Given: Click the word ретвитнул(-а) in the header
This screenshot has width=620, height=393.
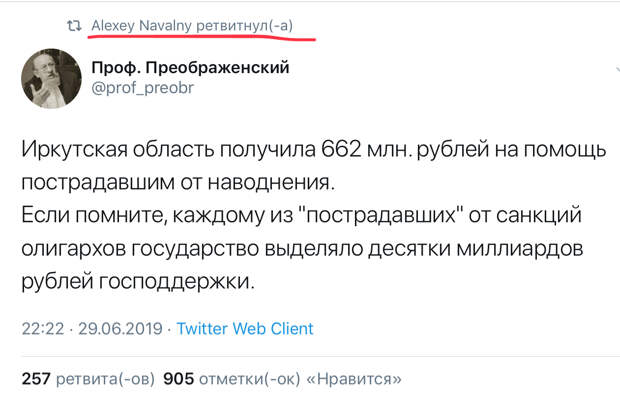Looking at the screenshot, I should [245, 26].
